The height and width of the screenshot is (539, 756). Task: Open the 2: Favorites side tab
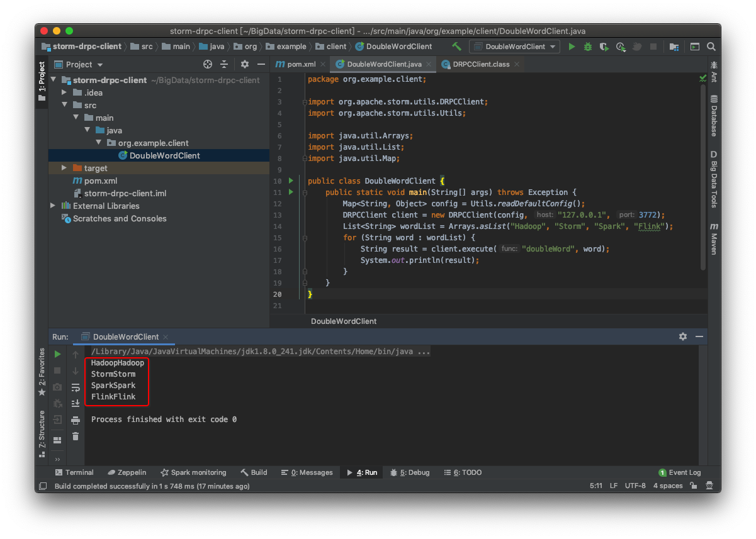coord(42,372)
